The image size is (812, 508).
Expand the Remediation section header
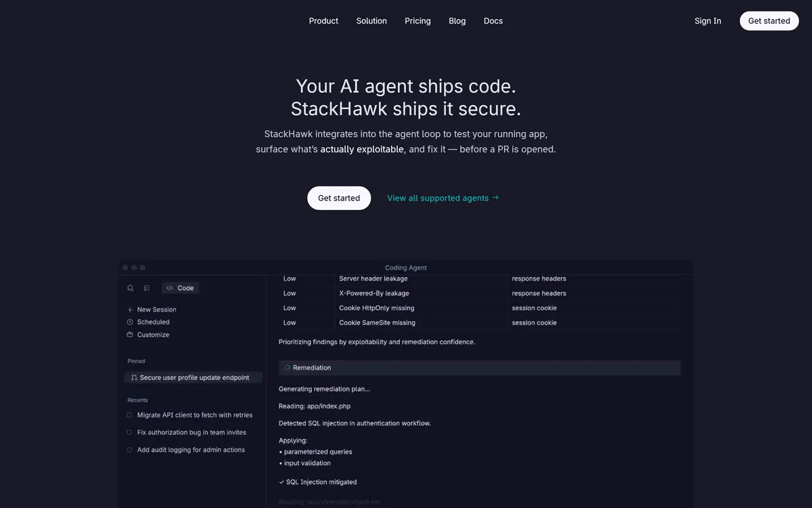[x=480, y=368]
